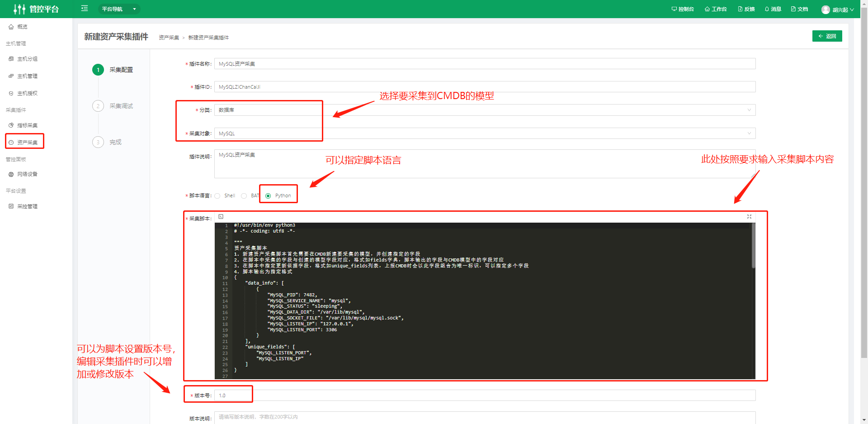Click the 指标采集 sidebar icon
The width and height of the screenshot is (868, 424).
point(11,125)
